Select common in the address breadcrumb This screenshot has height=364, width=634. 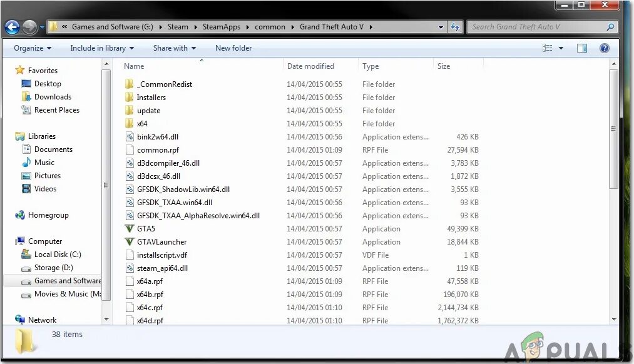click(270, 27)
